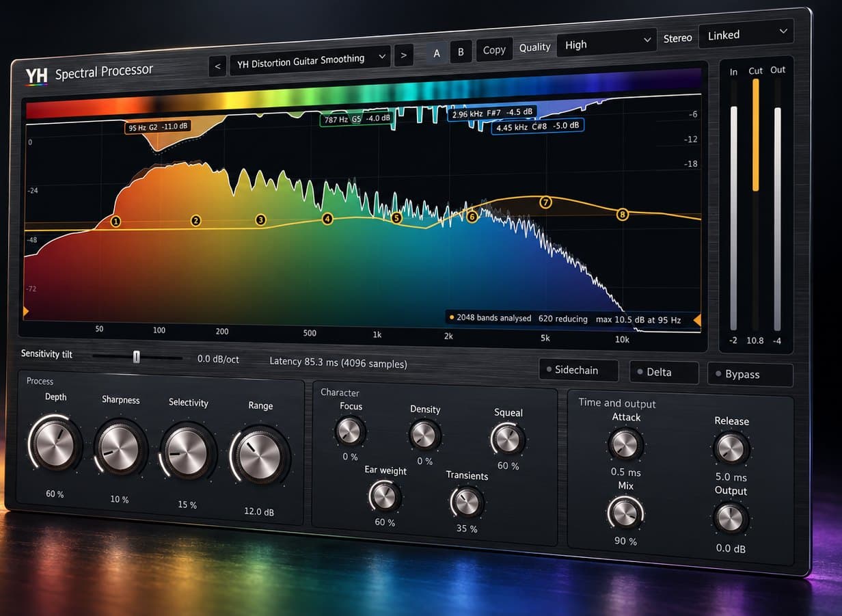Click the 0.0 dB/oct tilt value

218,359
